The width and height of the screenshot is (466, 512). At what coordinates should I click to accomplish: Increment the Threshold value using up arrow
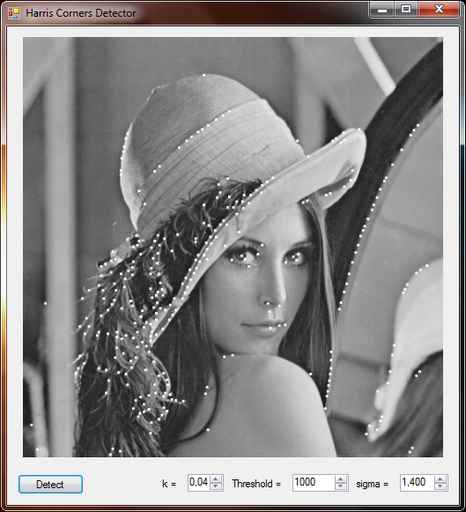pos(341,480)
